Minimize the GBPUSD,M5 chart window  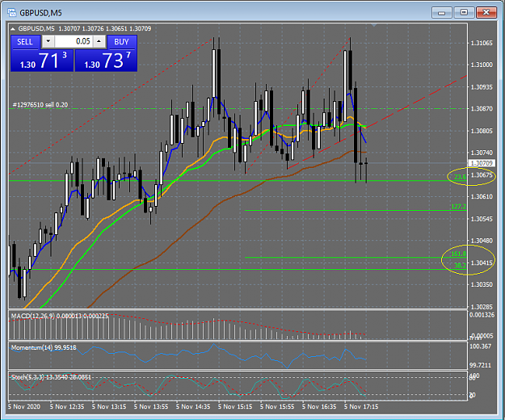point(441,13)
